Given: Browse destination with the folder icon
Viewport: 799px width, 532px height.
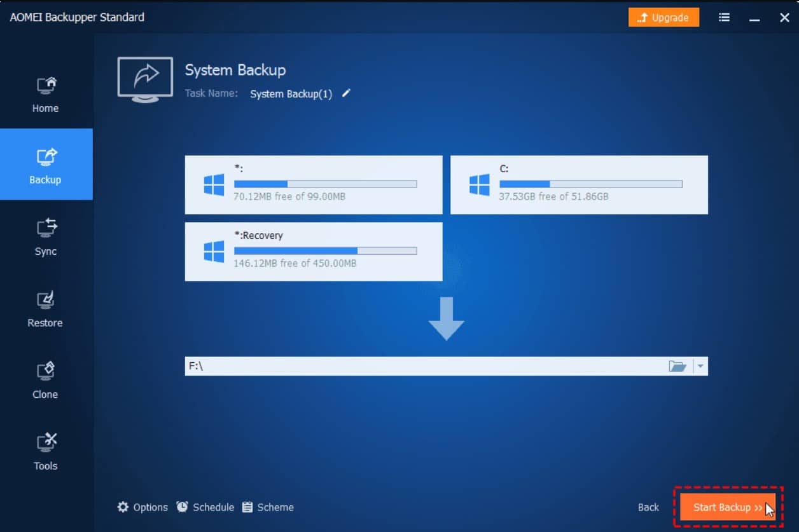Looking at the screenshot, I should (x=677, y=366).
